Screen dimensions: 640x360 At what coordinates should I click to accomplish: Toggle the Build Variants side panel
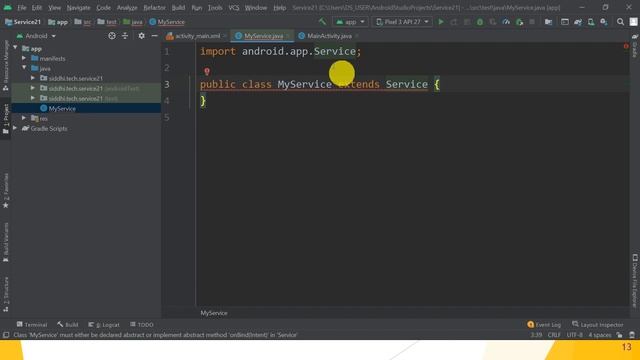point(6,242)
